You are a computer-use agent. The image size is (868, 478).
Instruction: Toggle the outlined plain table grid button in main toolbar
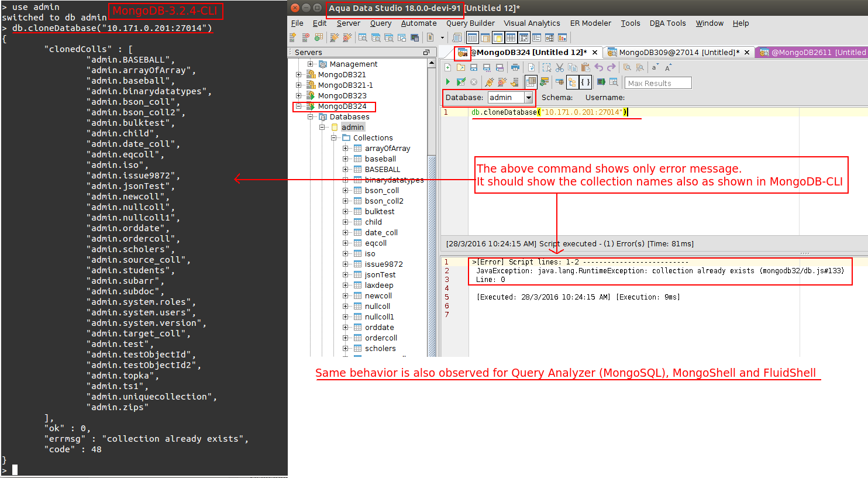(x=511, y=37)
